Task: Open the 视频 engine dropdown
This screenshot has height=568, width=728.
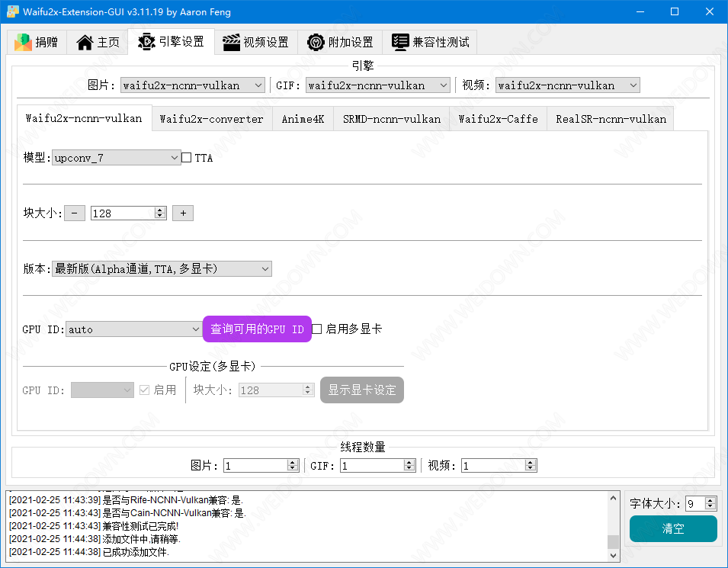Action: (x=568, y=85)
